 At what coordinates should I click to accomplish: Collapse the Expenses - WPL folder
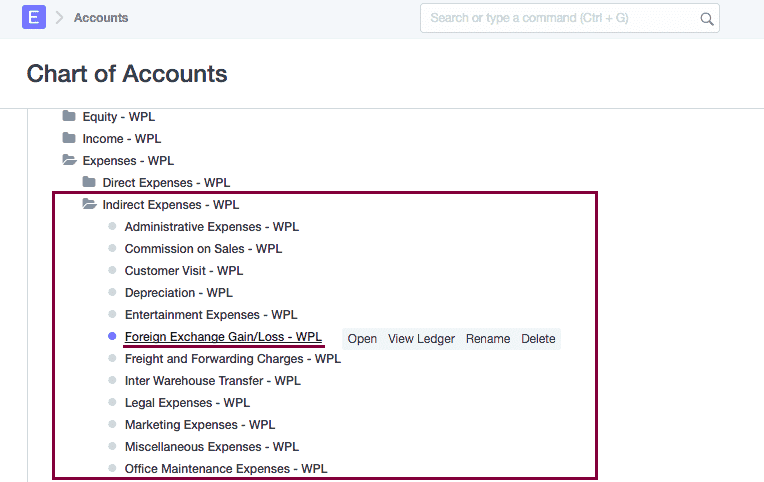coord(69,160)
